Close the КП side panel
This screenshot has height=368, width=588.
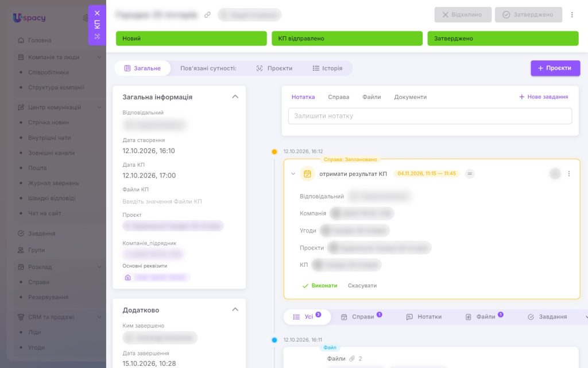tap(97, 13)
